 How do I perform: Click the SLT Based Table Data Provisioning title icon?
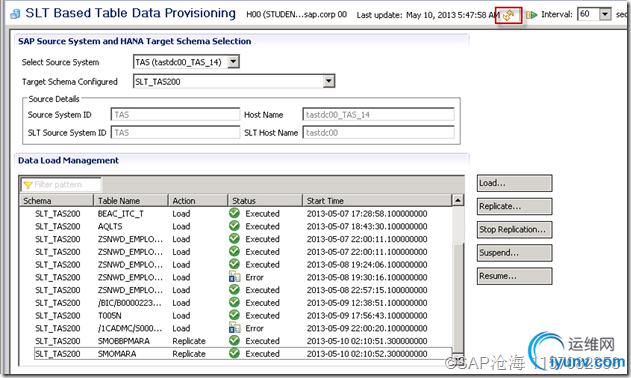(x=16, y=14)
